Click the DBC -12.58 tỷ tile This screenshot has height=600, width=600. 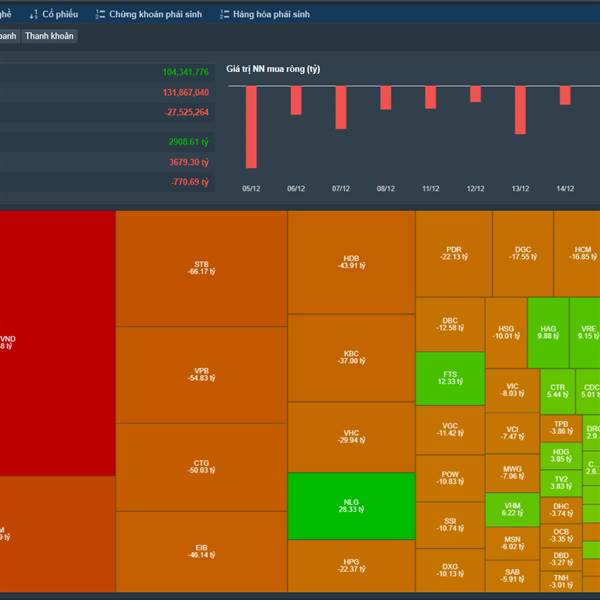tap(450, 324)
